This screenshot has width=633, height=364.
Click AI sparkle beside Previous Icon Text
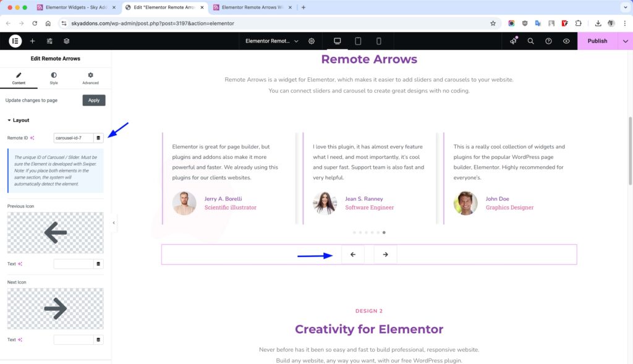(20, 264)
